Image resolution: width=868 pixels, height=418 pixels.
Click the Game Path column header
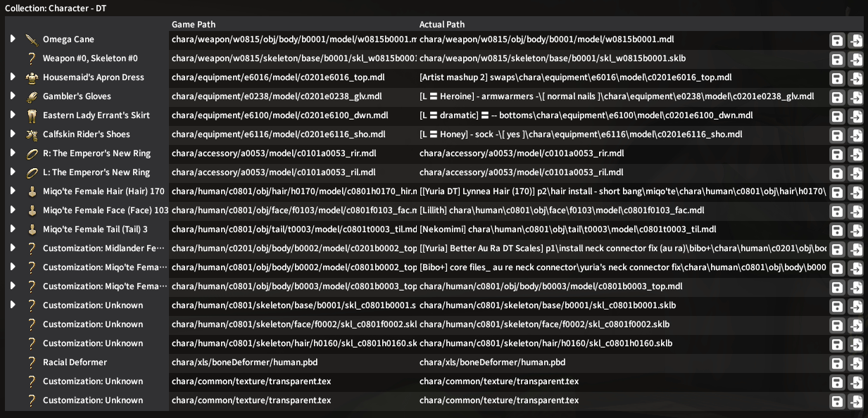tap(193, 25)
